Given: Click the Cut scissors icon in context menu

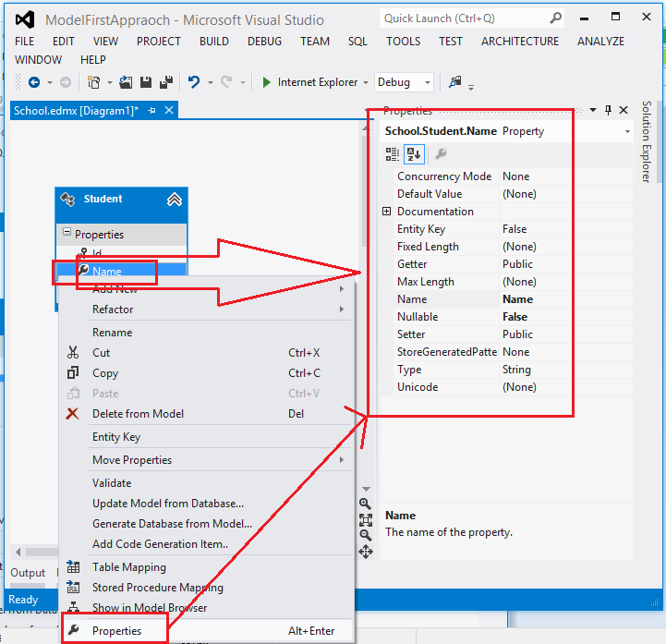Looking at the screenshot, I should point(73,352).
